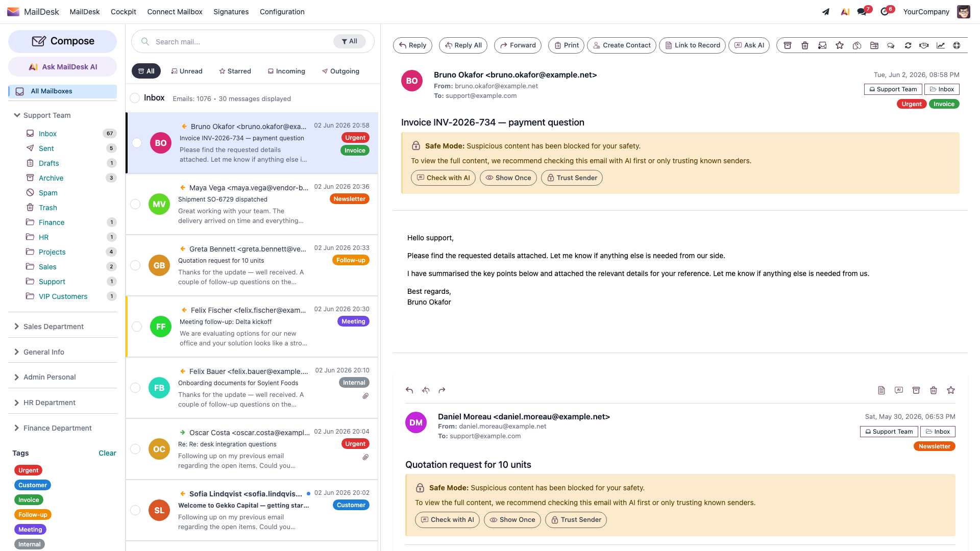Click the document icon on Daniel Moreau message
Screen dimensions: 980x551
click(x=881, y=390)
